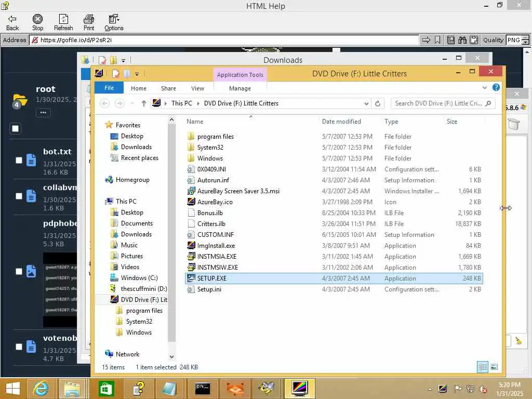Select the INSTMSIA.EXE file
The image size is (532, 399).
tap(217, 257)
